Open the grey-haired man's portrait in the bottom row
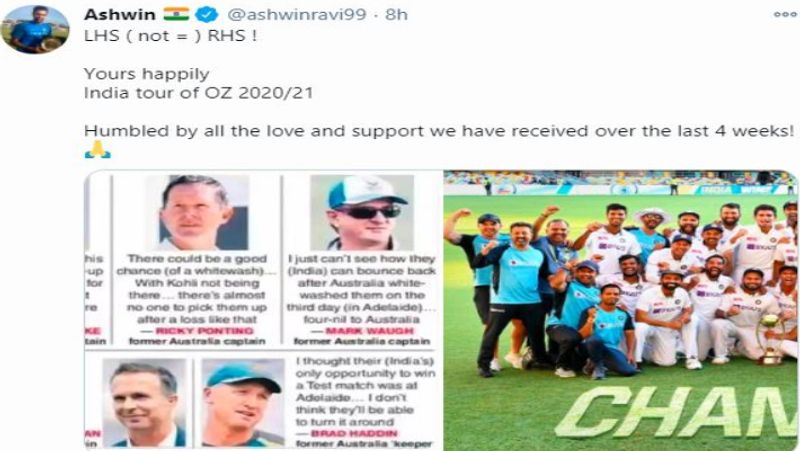 pyautogui.click(x=144, y=403)
